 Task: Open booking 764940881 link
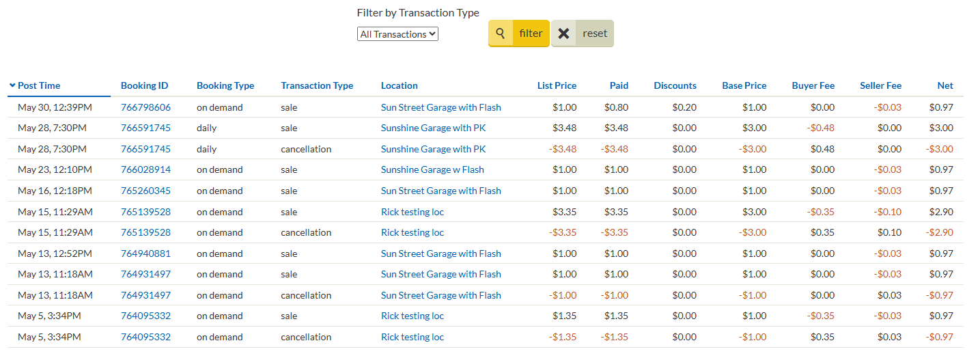(x=145, y=254)
